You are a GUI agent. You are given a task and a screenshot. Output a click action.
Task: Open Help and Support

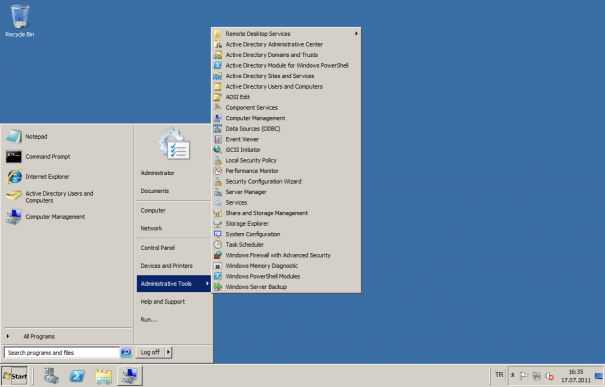coord(162,302)
